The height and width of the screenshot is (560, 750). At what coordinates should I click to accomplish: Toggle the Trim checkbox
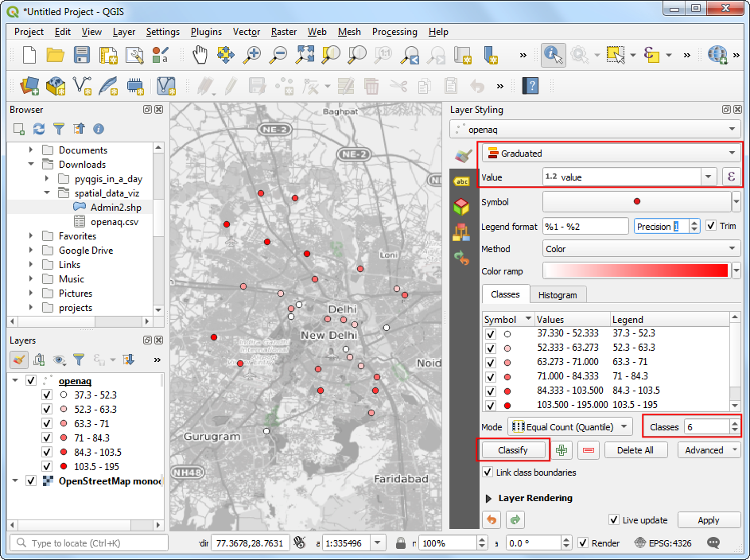[x=711, y=226]
